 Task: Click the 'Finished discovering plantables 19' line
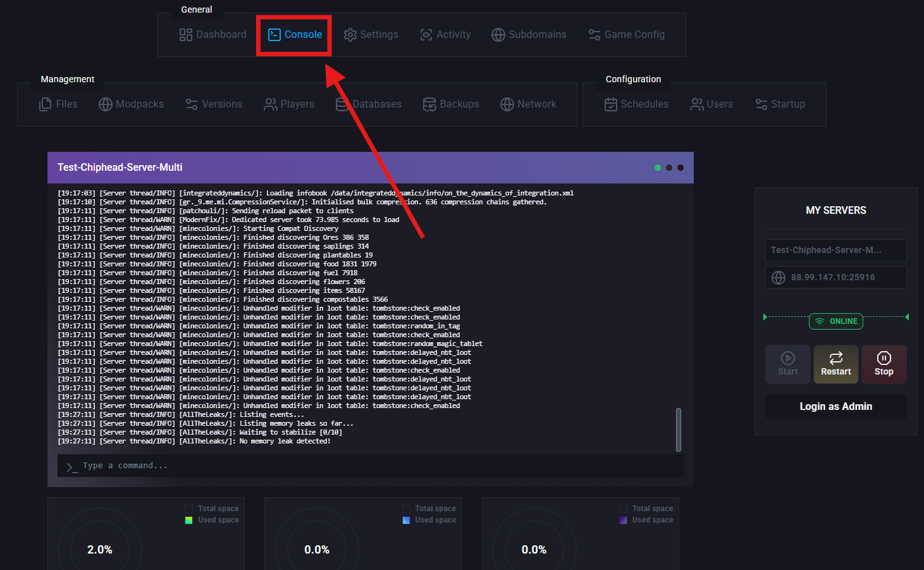pyautogui.click(x=215, y=255)
